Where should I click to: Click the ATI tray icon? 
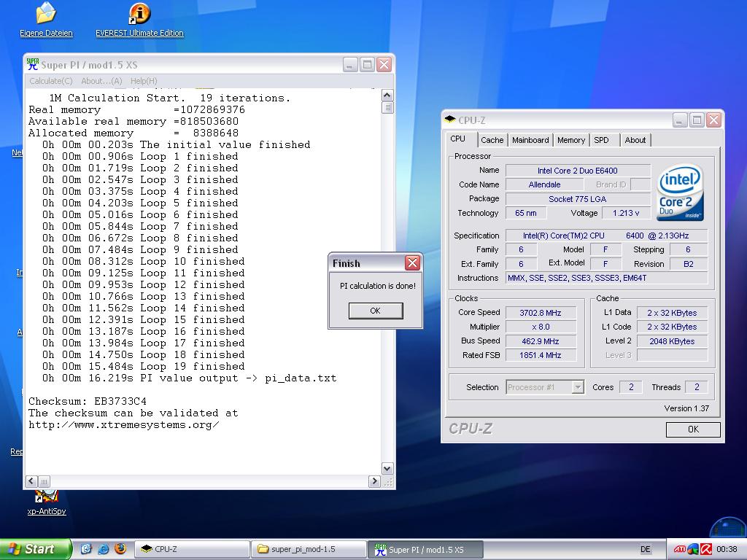[679, 549]
